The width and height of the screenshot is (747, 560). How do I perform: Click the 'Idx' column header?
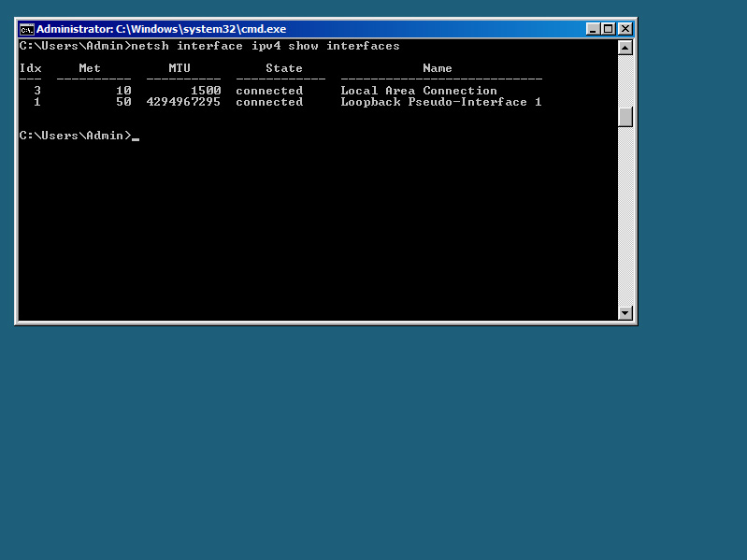coord(31,68)
